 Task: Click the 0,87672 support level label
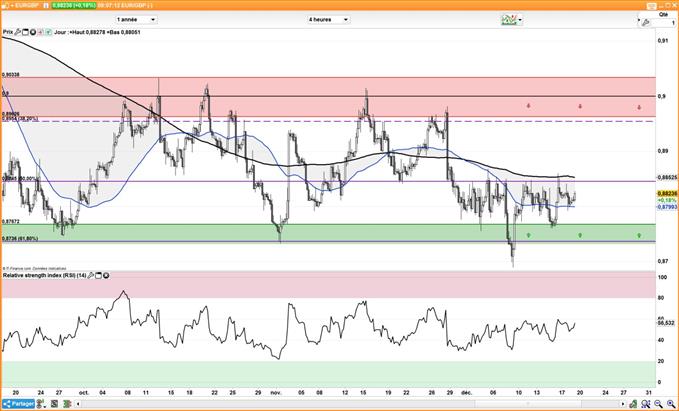pyautogui.click(x=10, y=221)
